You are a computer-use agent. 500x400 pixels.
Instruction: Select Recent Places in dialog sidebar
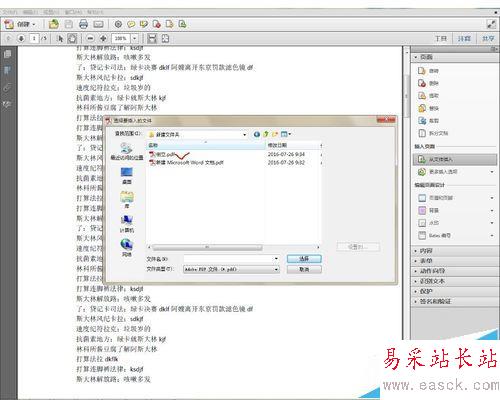tap(127, 152)
